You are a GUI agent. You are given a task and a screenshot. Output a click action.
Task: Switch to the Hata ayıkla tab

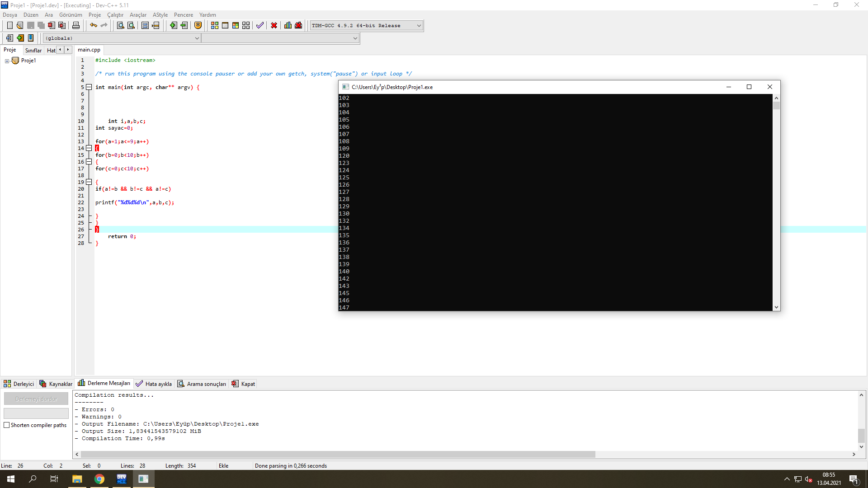coord(154,384)
